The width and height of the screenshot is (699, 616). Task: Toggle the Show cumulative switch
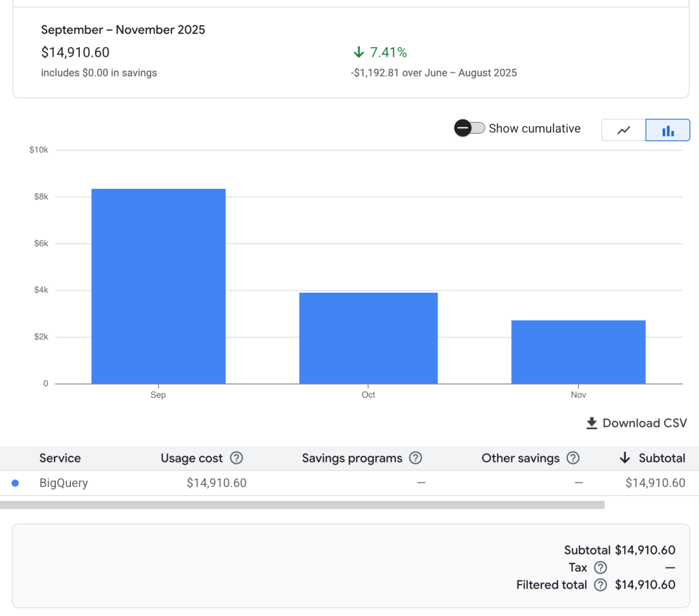point(469,128)
